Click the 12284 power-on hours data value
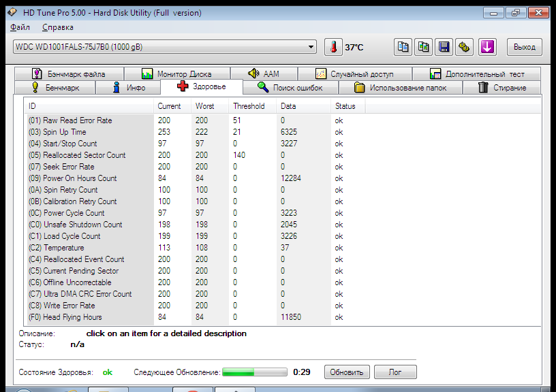 (291, 178)
